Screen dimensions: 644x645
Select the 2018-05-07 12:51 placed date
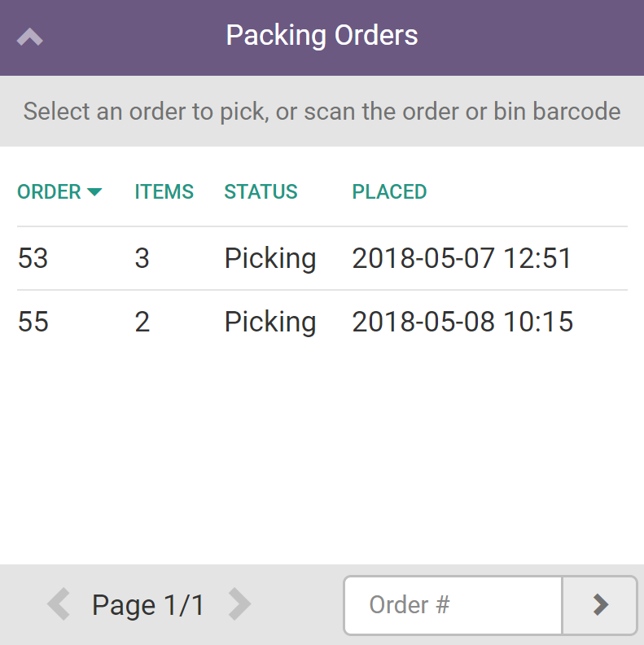tap(462, 259)
